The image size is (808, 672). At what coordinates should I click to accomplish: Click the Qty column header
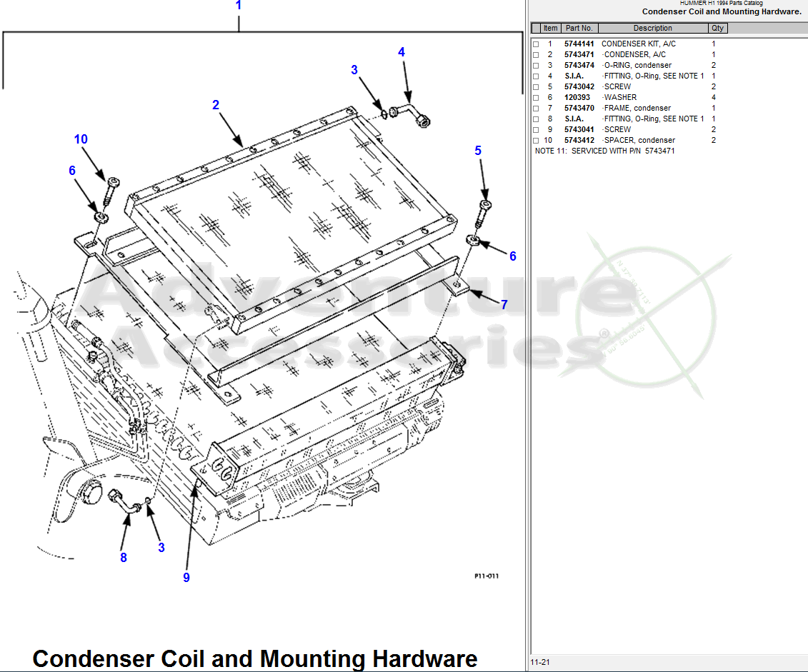click(x=718, y=29)
